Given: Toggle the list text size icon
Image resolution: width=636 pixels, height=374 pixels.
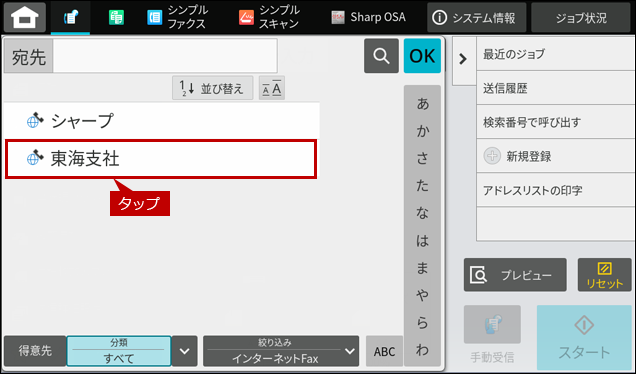Looking at the screenshot, I should pyautogui.click(x=272, y=88).
